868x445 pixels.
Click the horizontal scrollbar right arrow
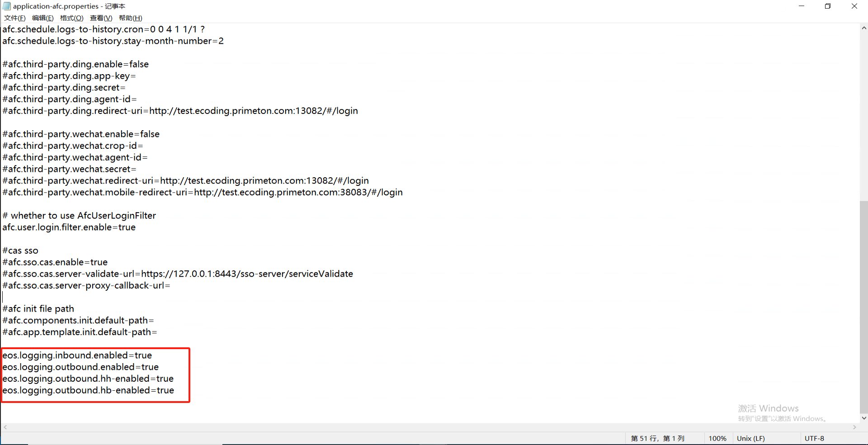click(854, 427)
